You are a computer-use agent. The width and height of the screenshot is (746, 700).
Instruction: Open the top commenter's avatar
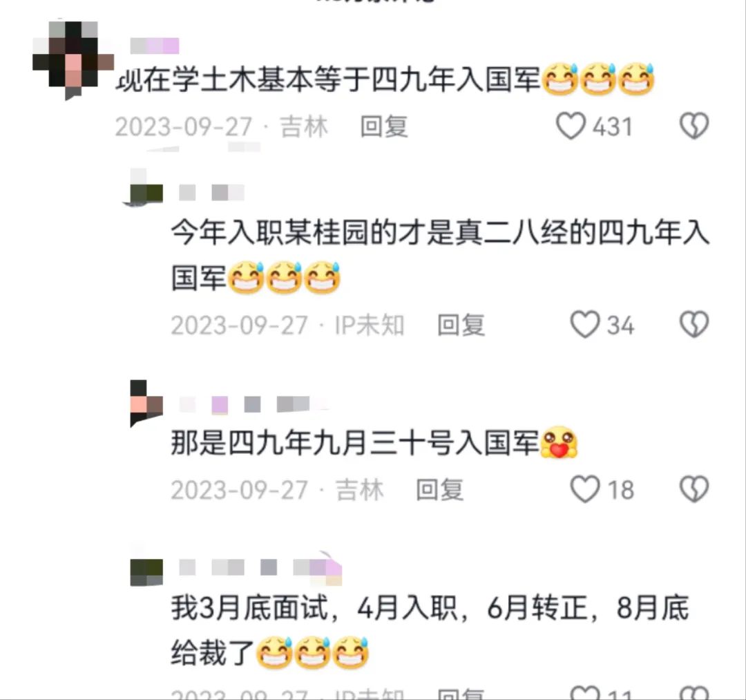coord(73,60)
